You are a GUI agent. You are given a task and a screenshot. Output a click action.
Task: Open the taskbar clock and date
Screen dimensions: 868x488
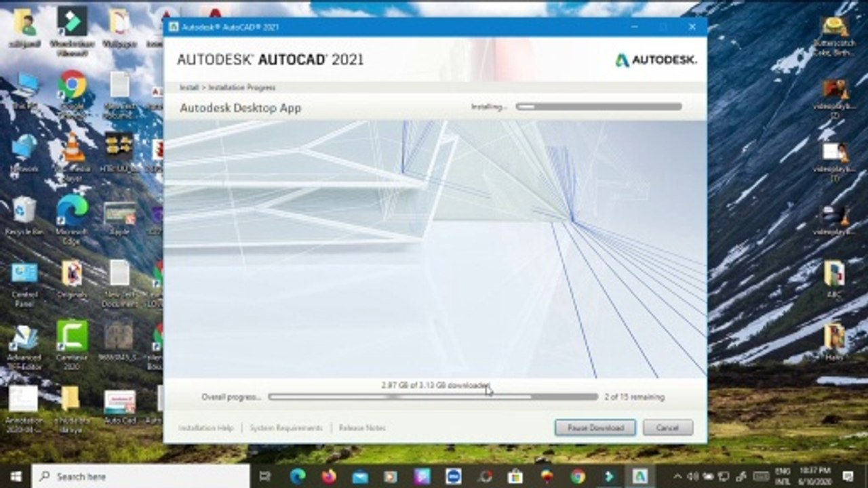coord(814,476)
